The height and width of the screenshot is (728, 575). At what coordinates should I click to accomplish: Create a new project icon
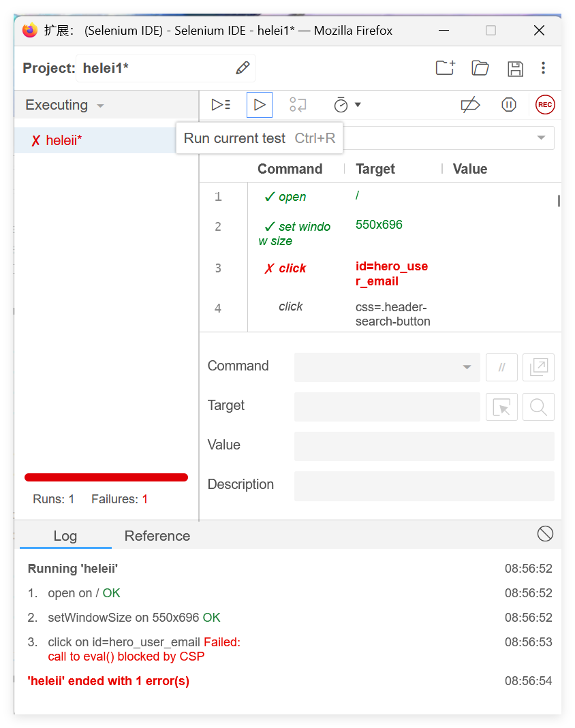point(446,68)
